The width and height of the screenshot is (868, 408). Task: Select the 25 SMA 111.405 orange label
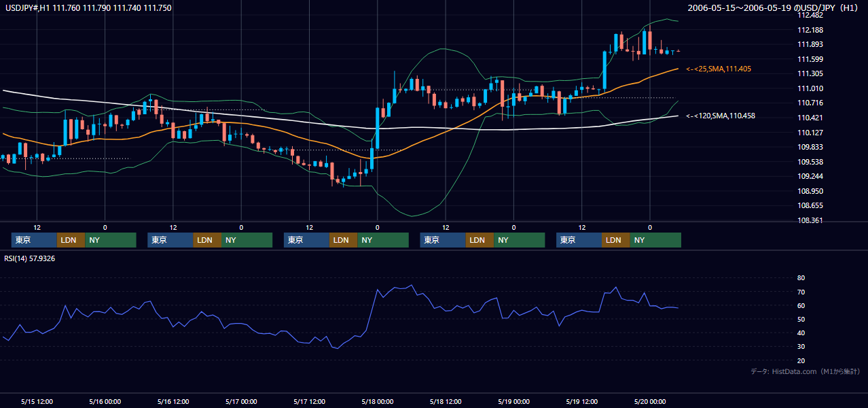pos(719,69)
